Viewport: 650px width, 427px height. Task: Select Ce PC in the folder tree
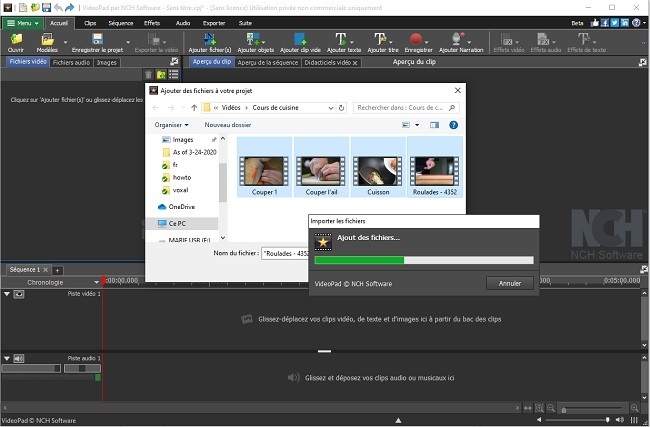[x=177, y=223]
